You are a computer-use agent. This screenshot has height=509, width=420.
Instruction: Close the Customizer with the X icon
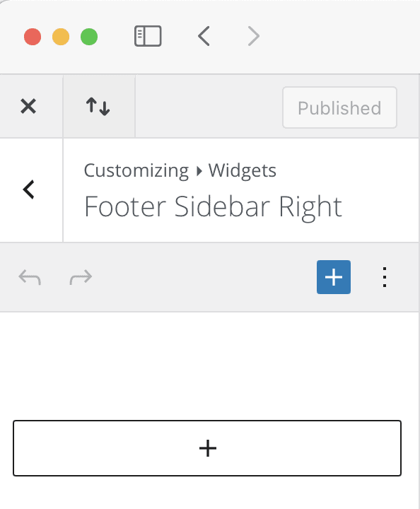click(28, 106)
